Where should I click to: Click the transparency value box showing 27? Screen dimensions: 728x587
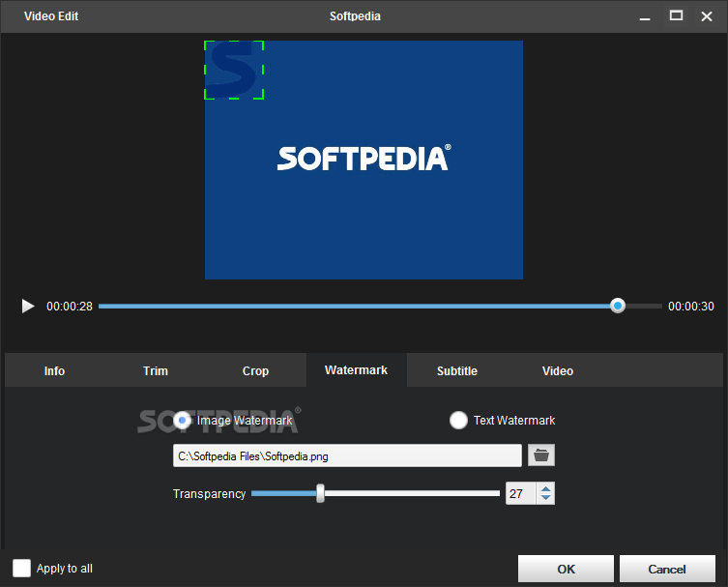521,493
